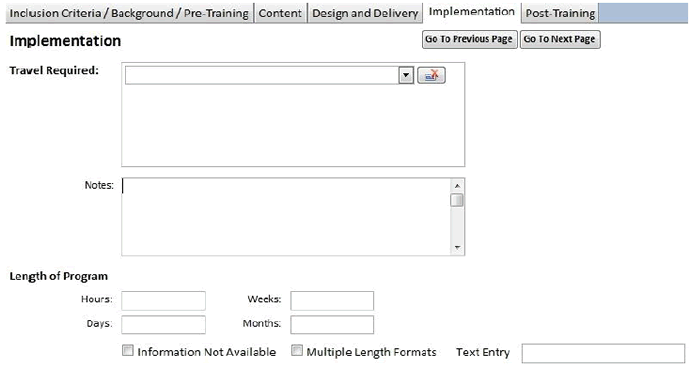Focus the Hours input field
Screen dimensions: 690x369
point(163,301)
